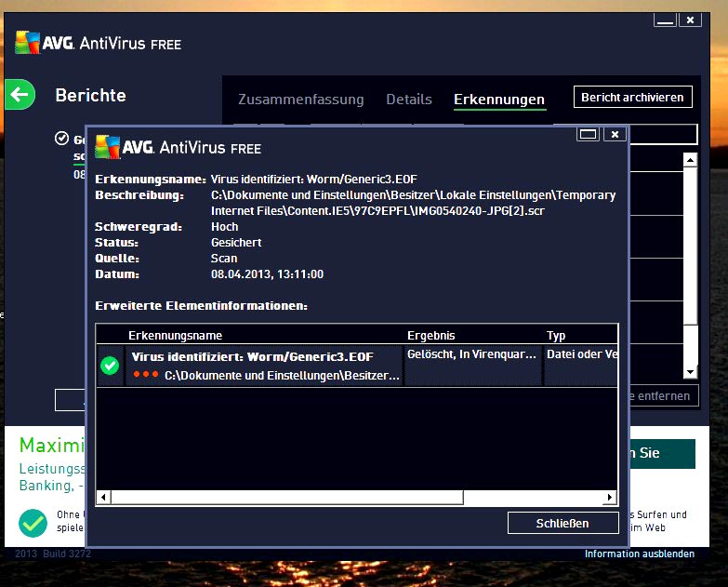Click severity value 'Hoch'
Image resolution: width=728 pixels, height=587 pixels.
225,227
